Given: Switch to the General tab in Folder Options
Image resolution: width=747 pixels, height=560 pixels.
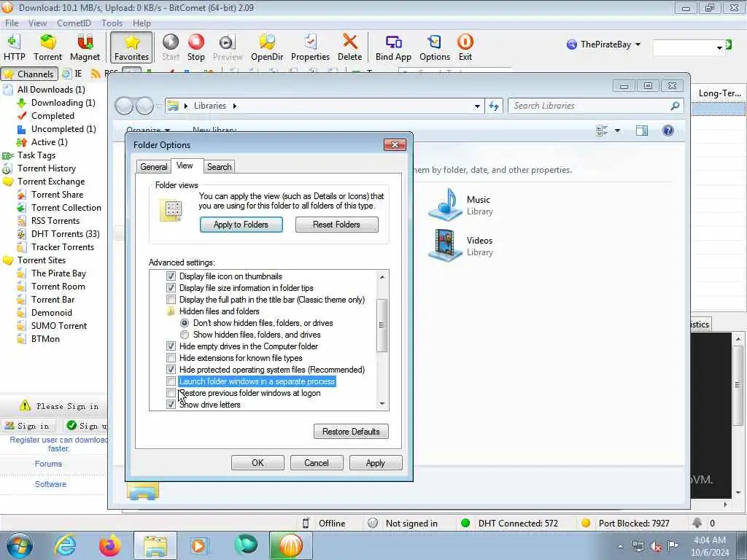Looking at the screenshot, I should pyautogui.click(x=153, y=167).
